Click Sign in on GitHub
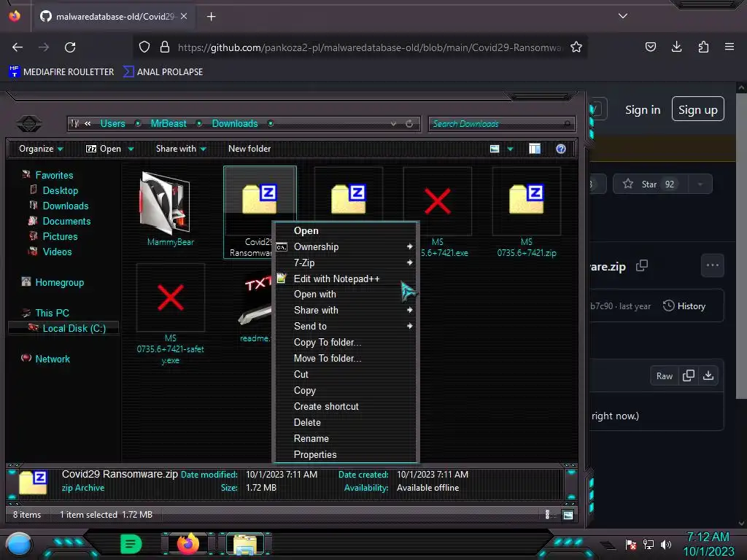The height and width of the screenshot is (560, 747). 643,110
